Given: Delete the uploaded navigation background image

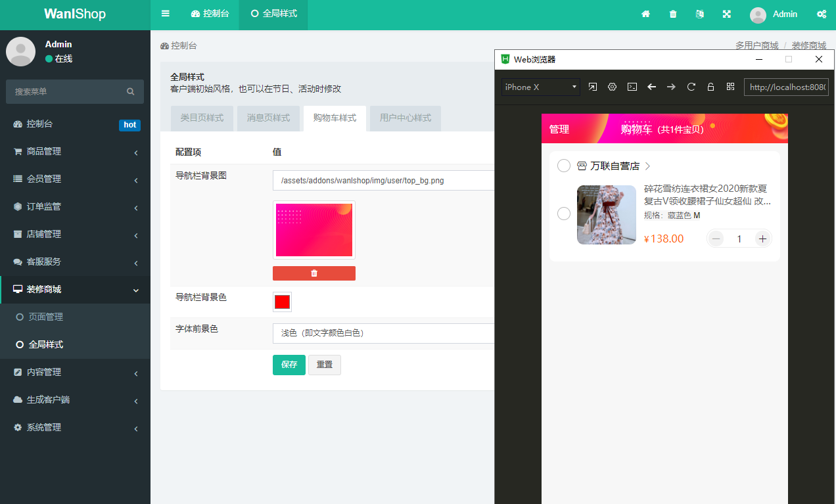Looking at the screenshot, I should point(314,273).
